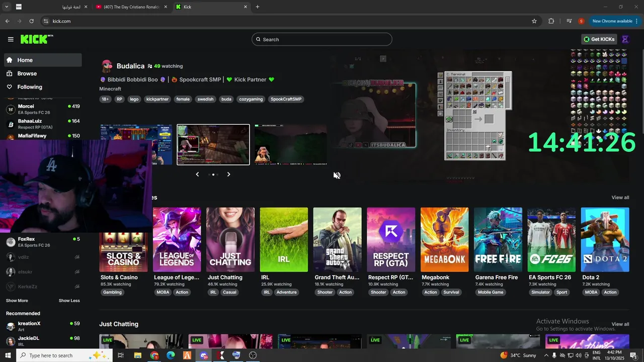Screen dimensions: 644x362
Task: Click the Get KICKs button
Action: (x=599, y=39)
